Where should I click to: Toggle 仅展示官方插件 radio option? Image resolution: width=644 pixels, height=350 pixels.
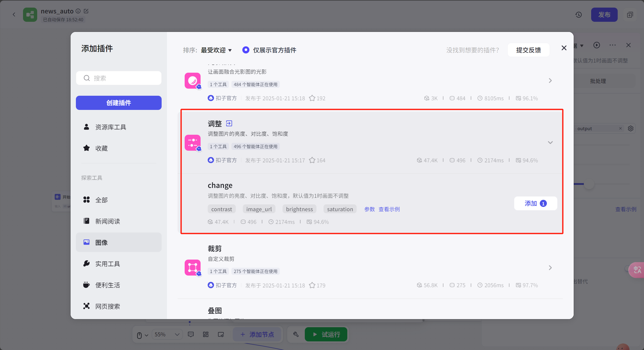coord(246,50)
